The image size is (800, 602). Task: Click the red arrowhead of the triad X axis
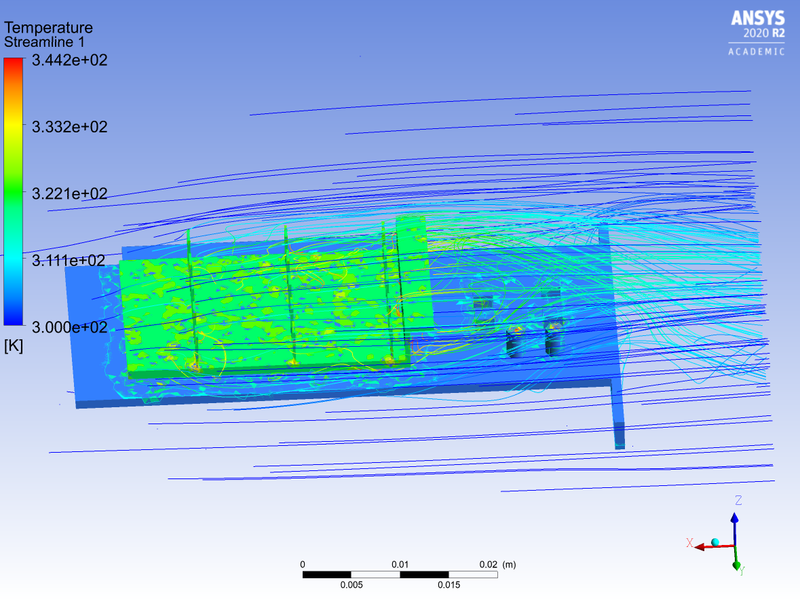pos(700,546)
